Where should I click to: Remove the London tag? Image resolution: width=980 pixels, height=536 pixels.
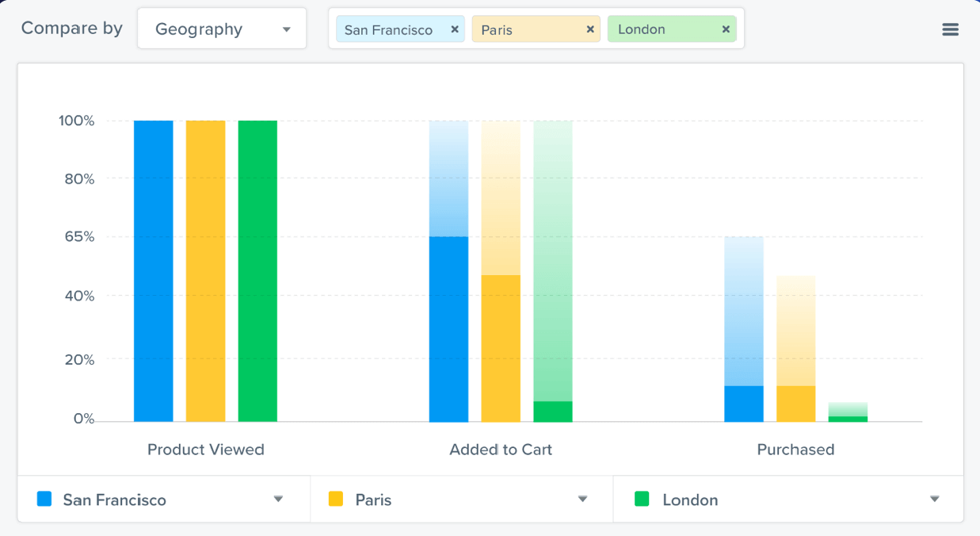pos(726,29)
